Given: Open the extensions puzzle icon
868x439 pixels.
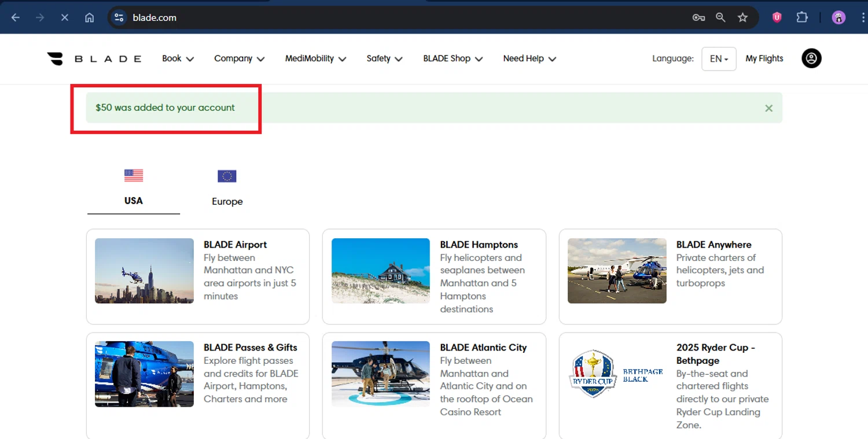Looking at the screenshot, I should pos(802,17).
